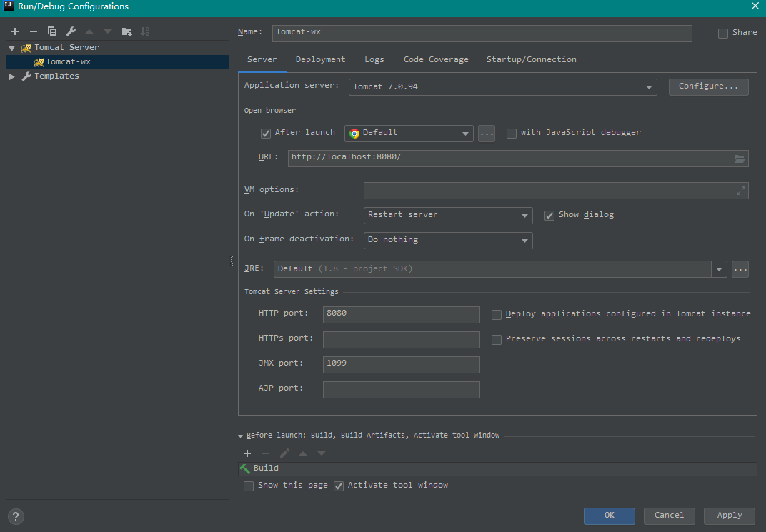766x532 pixels.
Task: Remove the Before launch task
Action: coord(266,453)
